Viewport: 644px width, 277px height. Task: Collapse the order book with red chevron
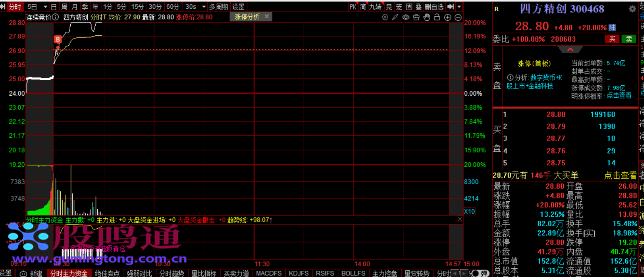(570, 49)
